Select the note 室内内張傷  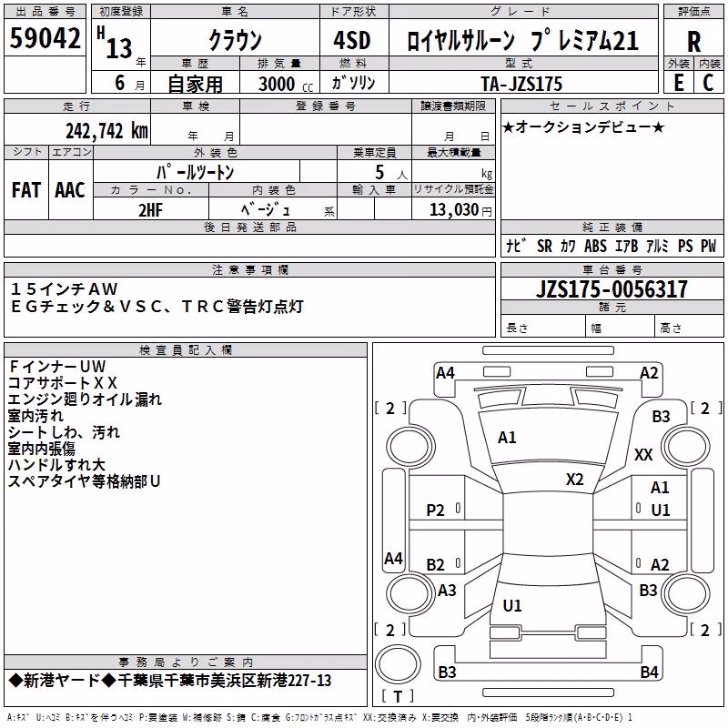coord(42,449)
